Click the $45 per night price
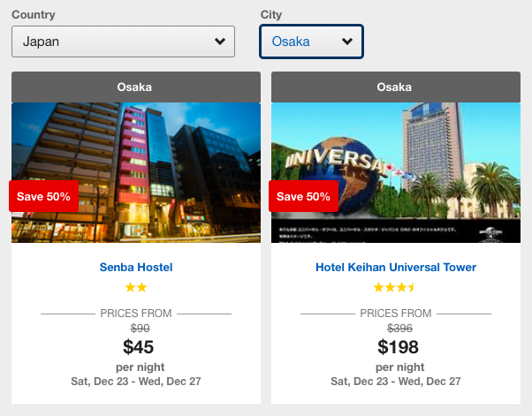532x416 pixels. pyautogui.click(x=138, y=347)
